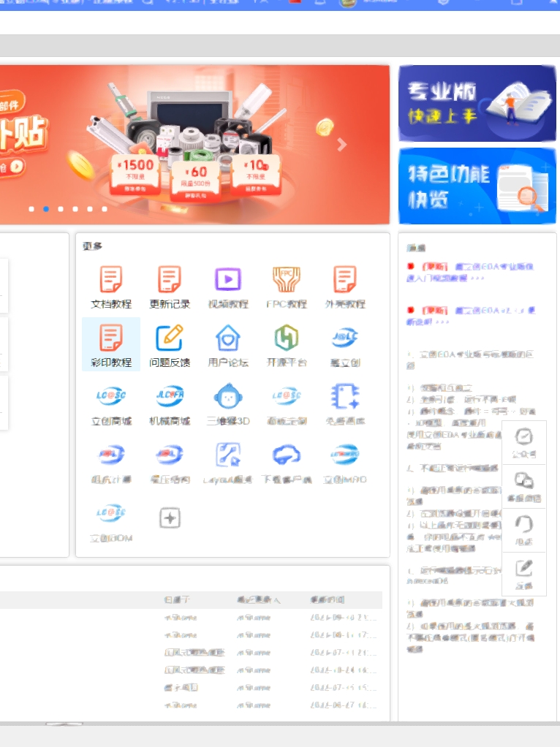Open the 彩印教程 color print tutorial icon

coord(111,337)
